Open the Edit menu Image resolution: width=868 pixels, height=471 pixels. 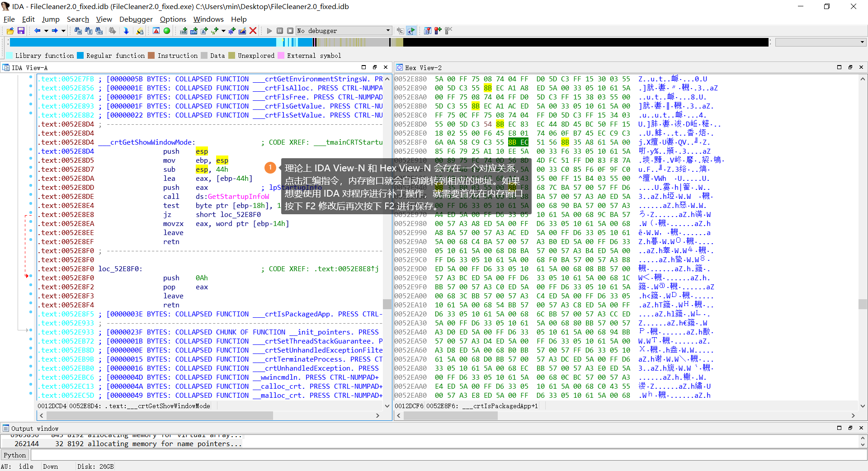pyautogui.click(x=28, y=19)
